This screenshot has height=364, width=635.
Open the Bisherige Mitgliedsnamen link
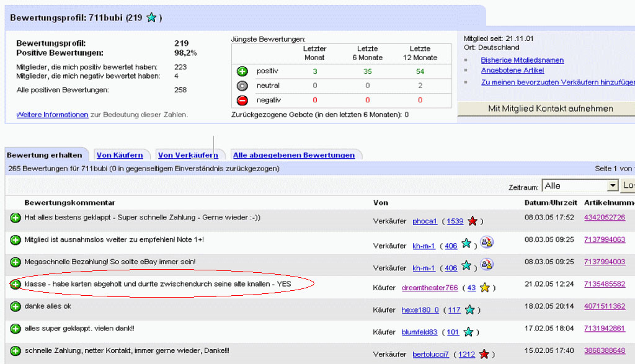coord(522,60)
